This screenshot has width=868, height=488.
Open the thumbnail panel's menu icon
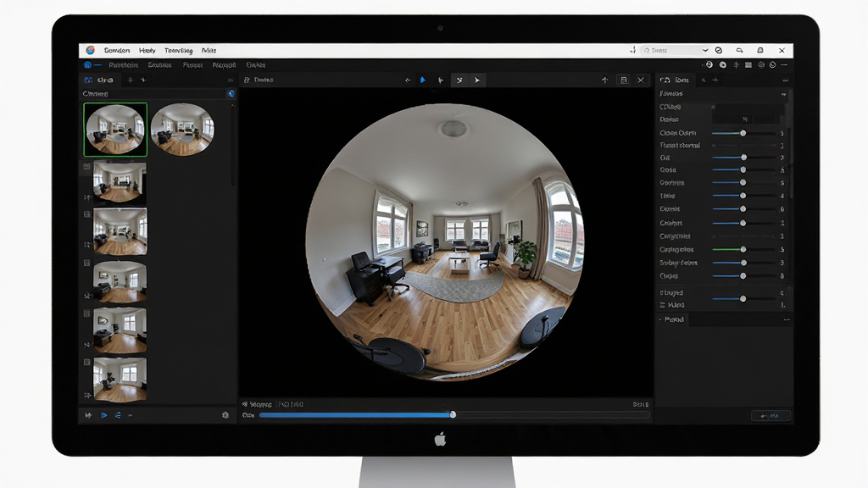click(231, 80)
